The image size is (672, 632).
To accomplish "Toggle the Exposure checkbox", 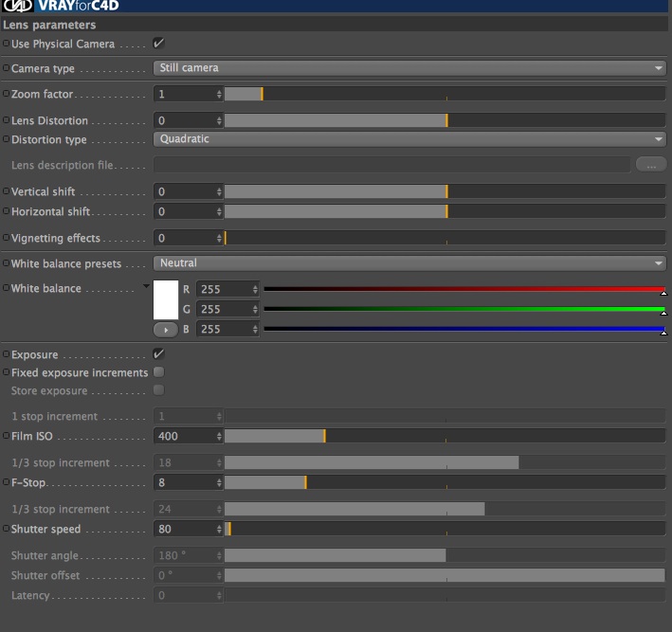I will (x=158, y=354).
